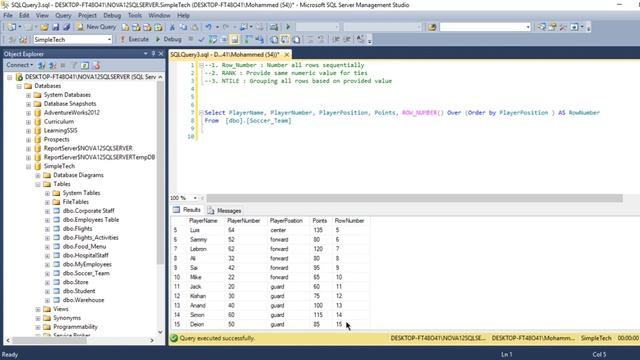
Task: Switch to the Results tab
Action: [187, 210]
